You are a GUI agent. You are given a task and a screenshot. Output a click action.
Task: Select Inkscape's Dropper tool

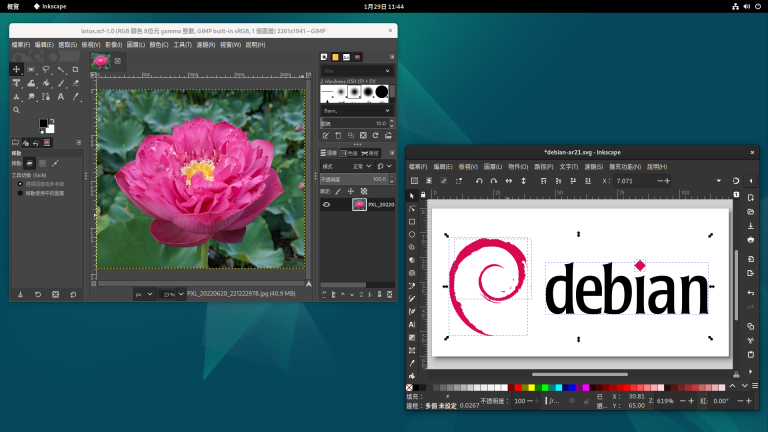[412, 363]
